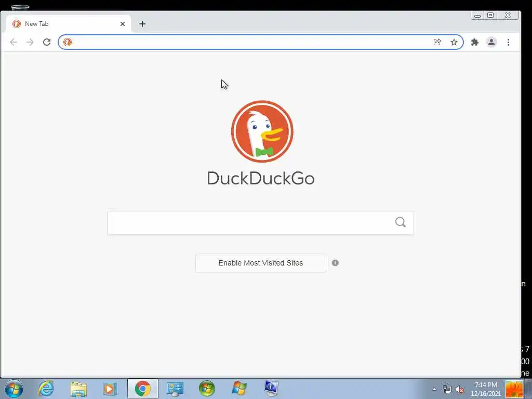Click the Windows flag taskbar icon
The width and height of the screenshot is (532, 399).
239,389
